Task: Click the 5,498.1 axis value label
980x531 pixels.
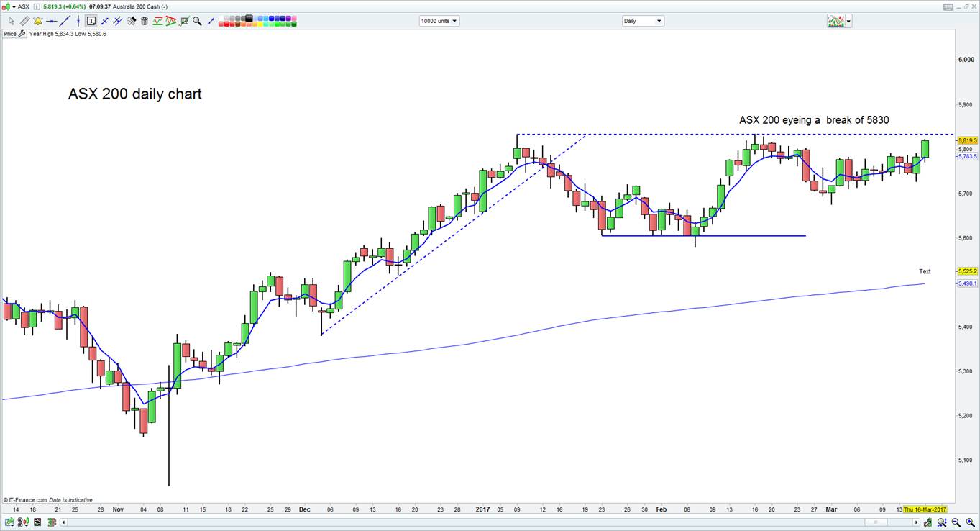Action: (967, 283)
